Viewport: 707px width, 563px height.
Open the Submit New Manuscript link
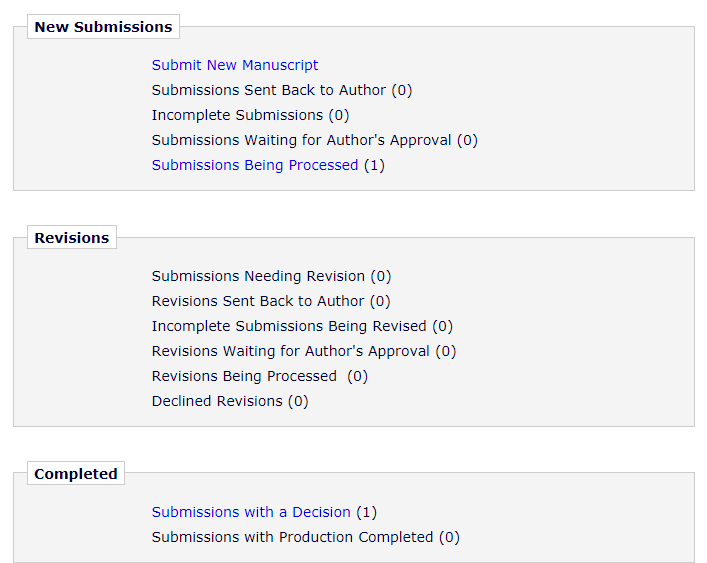(x=235, y=65)
